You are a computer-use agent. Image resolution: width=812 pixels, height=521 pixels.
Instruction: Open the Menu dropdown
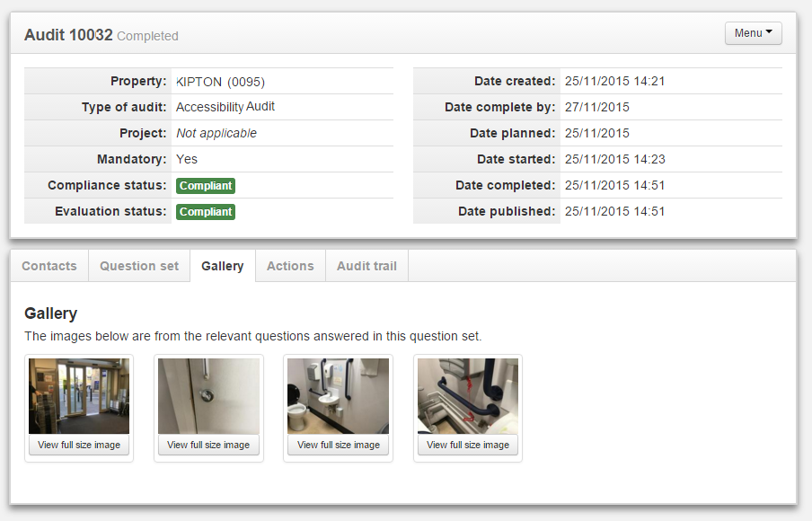[x=753, y=33]
